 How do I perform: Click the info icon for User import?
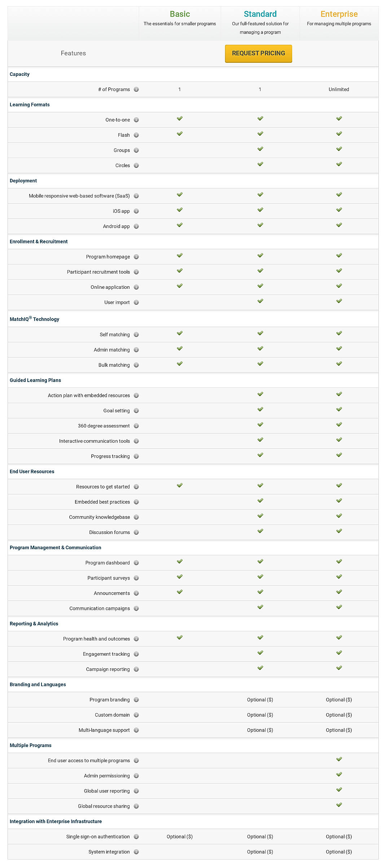point(136,302)
